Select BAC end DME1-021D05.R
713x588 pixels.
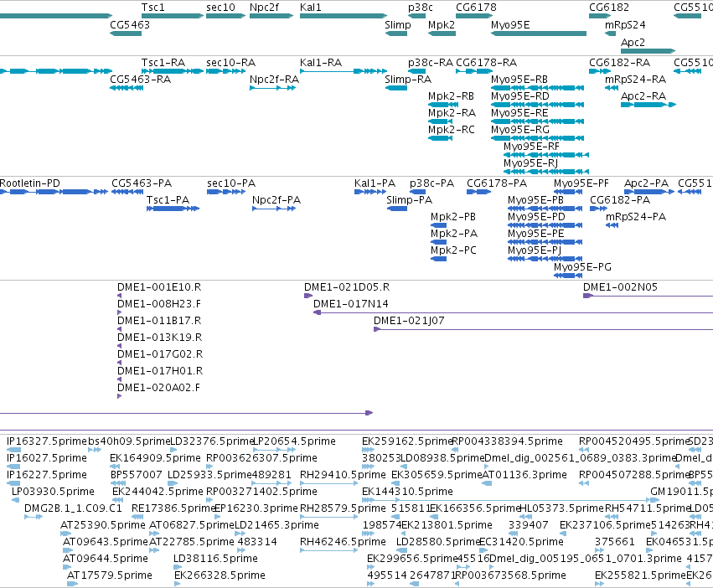(347, 287)
